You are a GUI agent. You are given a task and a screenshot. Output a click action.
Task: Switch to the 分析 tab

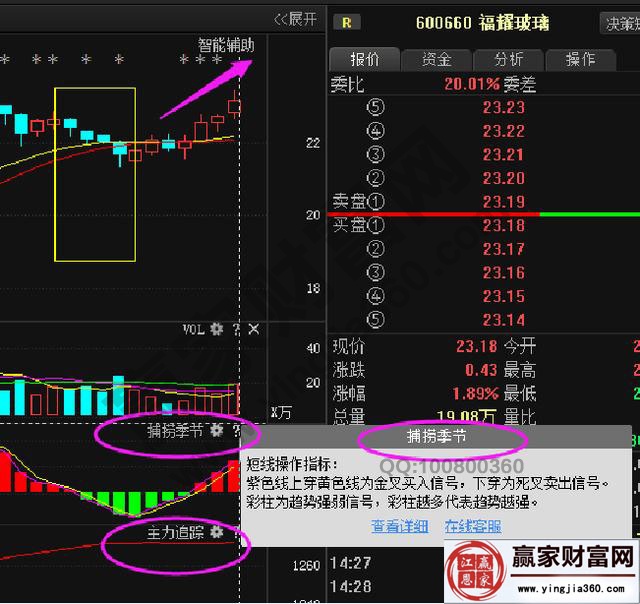click(x=508, y=60)
